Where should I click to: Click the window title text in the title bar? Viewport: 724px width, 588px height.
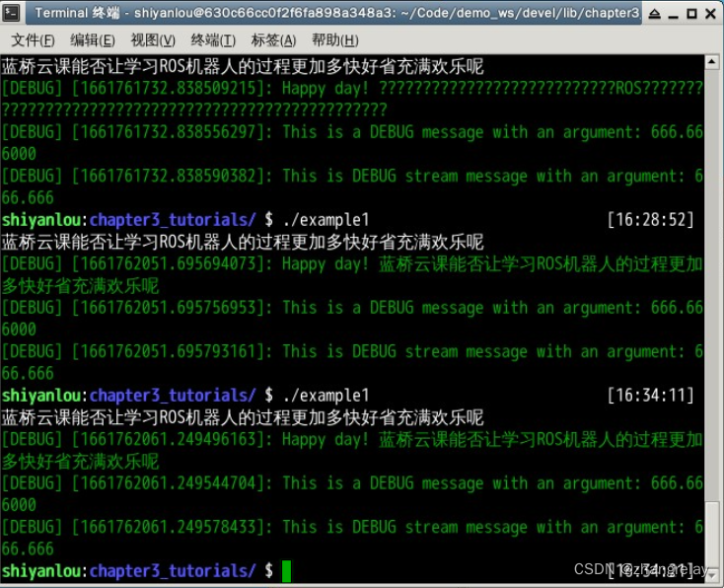(337, 13)
